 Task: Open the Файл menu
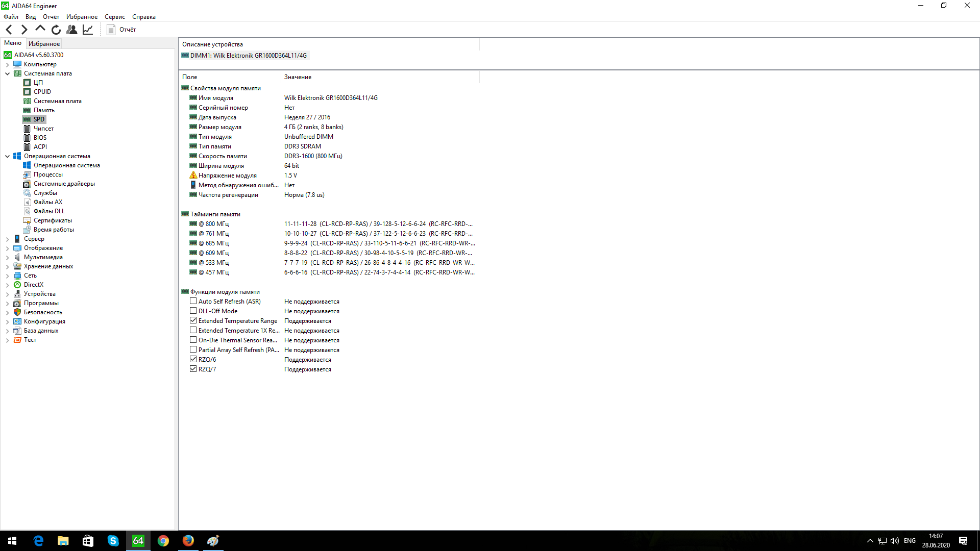11,17
